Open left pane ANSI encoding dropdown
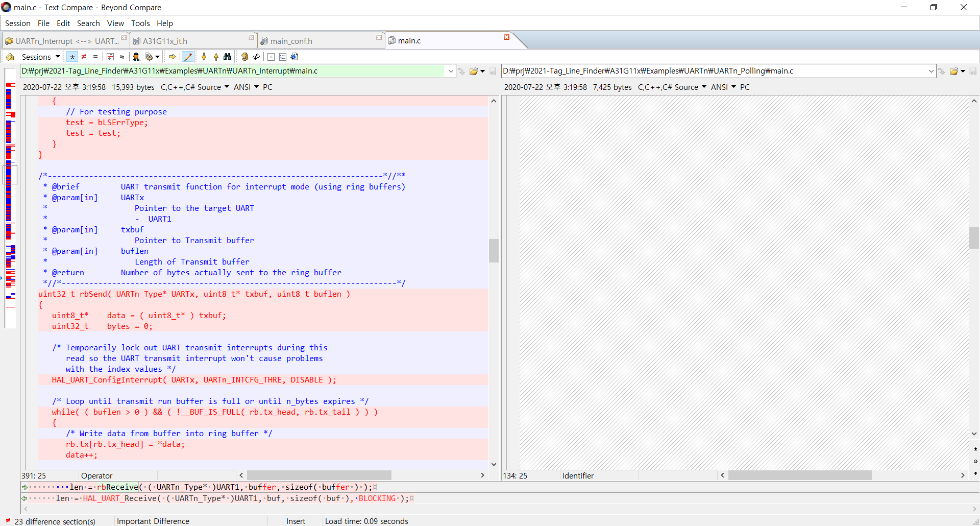Screen dimensions: 980x526 (x=246, y=87)
